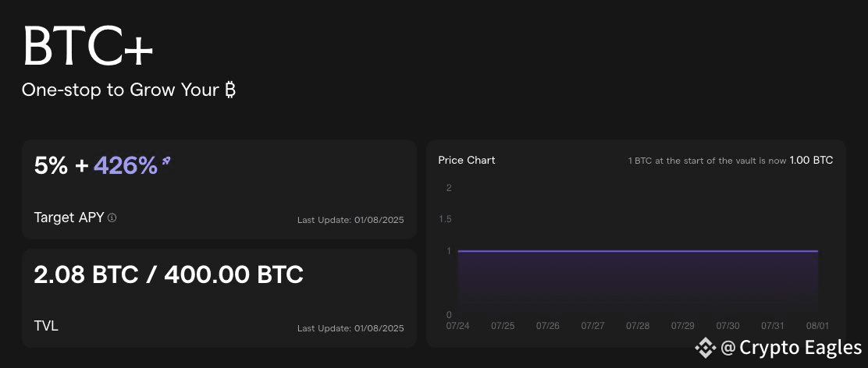Click the 07/30 date on the chart axis
The height and width of the screenshot is (368, 868).
point(727,326)
